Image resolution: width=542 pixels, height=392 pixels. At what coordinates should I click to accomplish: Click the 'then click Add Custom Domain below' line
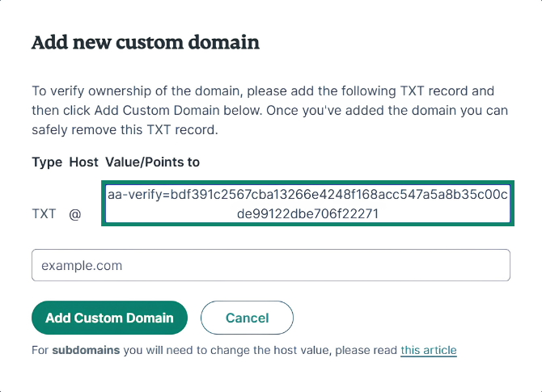pyautogui.click(x=269, y=111)
